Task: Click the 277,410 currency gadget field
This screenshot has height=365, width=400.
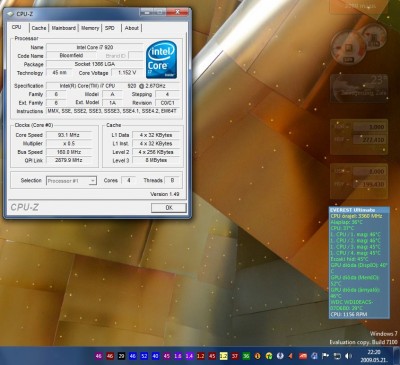Action: click(369, 140)
